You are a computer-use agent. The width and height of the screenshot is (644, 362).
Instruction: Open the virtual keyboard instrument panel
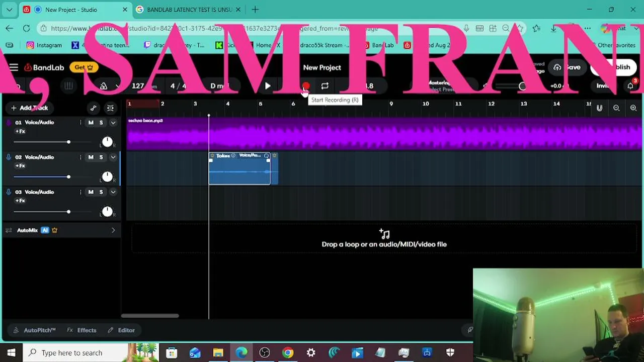[69, 86]
